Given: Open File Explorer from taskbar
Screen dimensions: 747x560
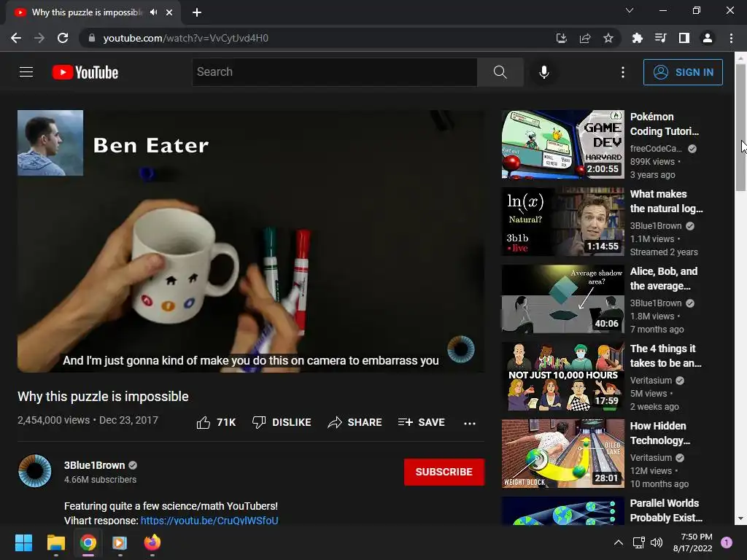Looking at the screenshot, I should point(55,542).
